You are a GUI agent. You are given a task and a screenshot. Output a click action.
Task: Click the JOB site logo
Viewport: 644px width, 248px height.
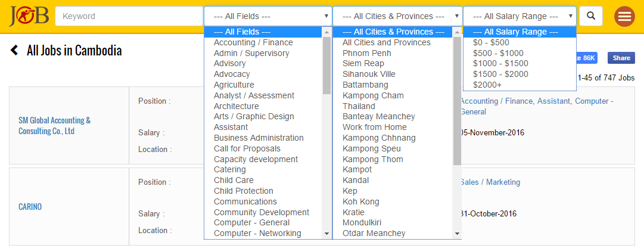pyautogui.click(x=29, y=16)
